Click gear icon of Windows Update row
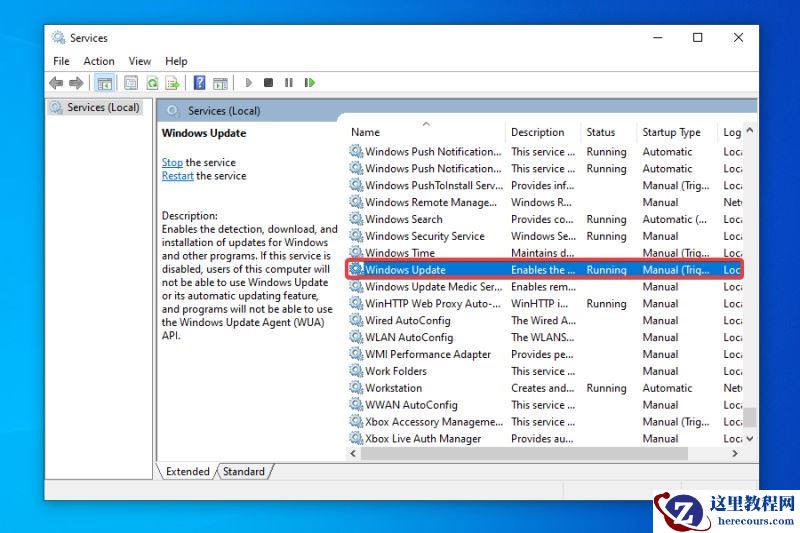The image size is (800, 533). click(x=356, y=269)
